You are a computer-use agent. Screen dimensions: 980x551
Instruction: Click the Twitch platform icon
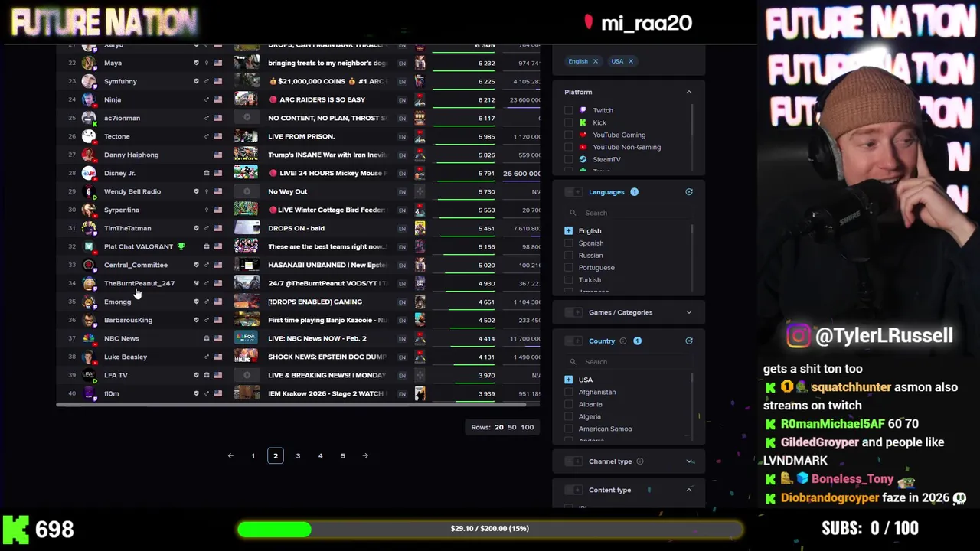click(x=583, y=110)
